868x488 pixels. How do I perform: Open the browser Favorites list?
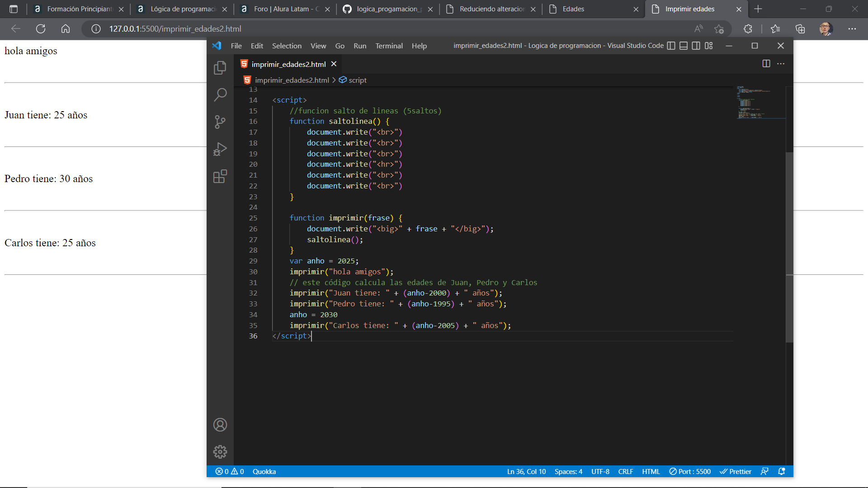click(775, 29)
